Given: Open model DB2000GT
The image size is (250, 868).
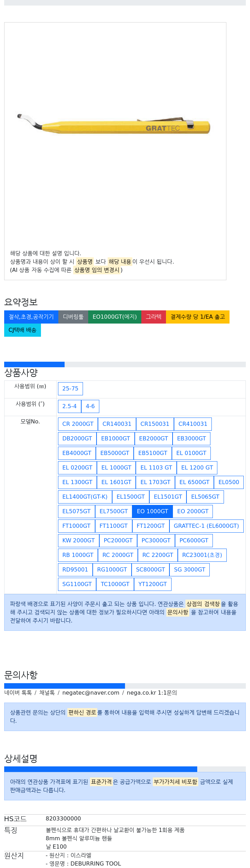Looking at the screenshot, I should [x=77, y=439].
